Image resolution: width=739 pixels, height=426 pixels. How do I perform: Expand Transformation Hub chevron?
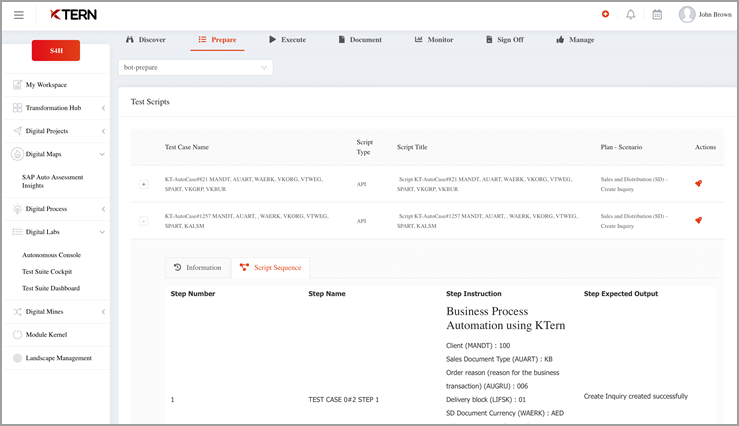point(103,108)
